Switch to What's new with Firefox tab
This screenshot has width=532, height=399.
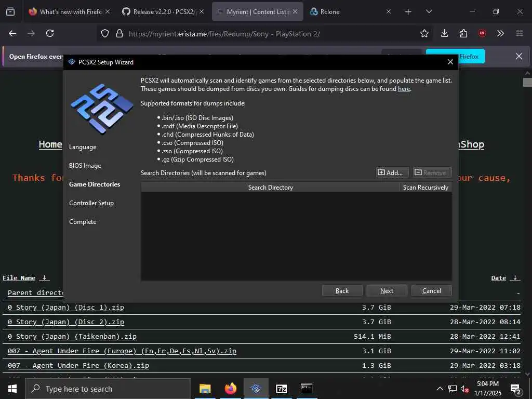[x=71, y=11]
